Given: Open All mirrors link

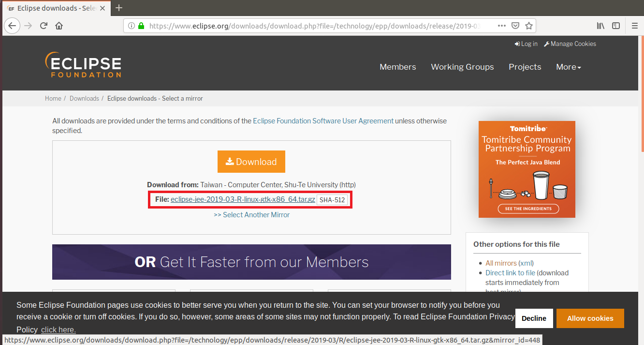Looking at the screenshot, I should pos(501,263).
